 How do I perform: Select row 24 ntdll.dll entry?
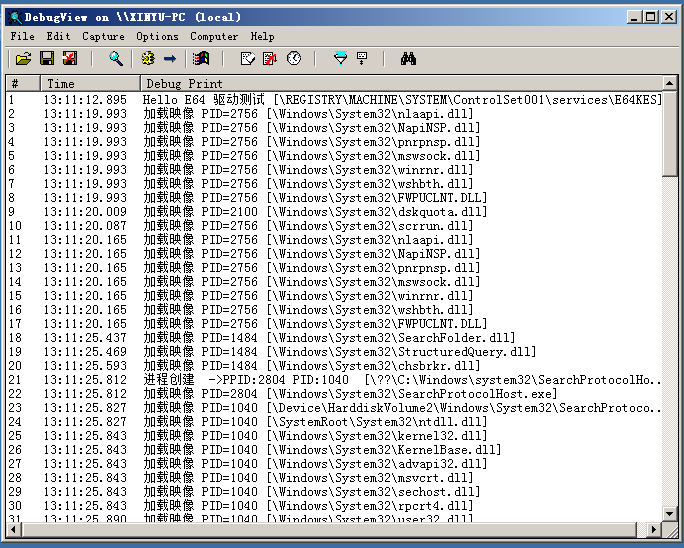coord(334,421)
